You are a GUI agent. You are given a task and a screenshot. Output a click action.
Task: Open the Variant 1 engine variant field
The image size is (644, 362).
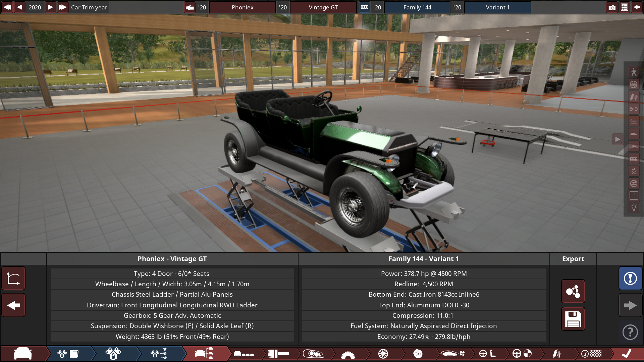tap(497, 7)
